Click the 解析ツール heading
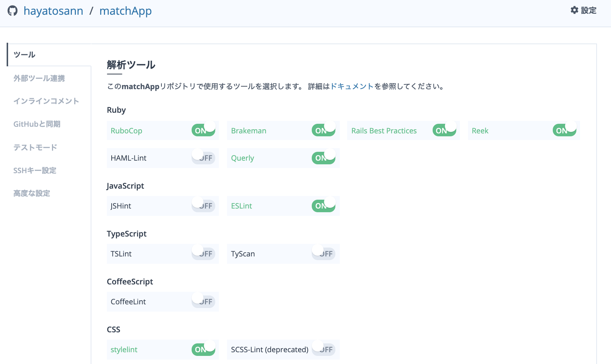 (x=131, y=65)
